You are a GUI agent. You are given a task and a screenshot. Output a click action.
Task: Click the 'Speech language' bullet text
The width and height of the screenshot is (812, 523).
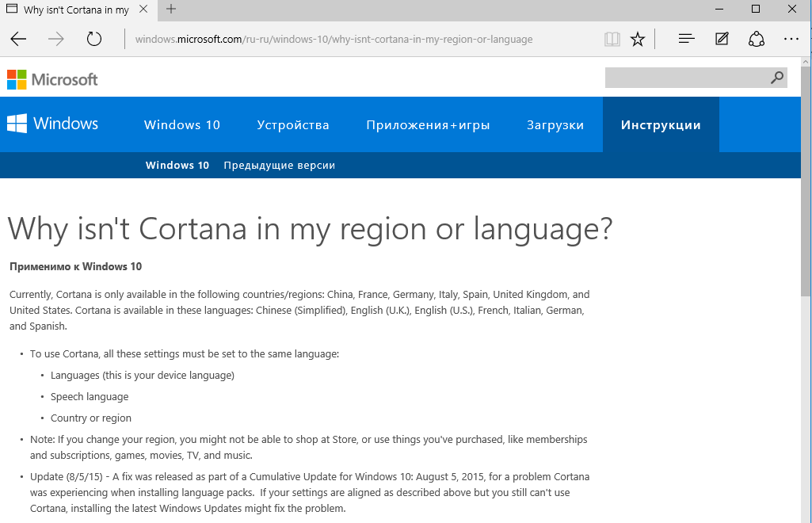tap(90, 397)
